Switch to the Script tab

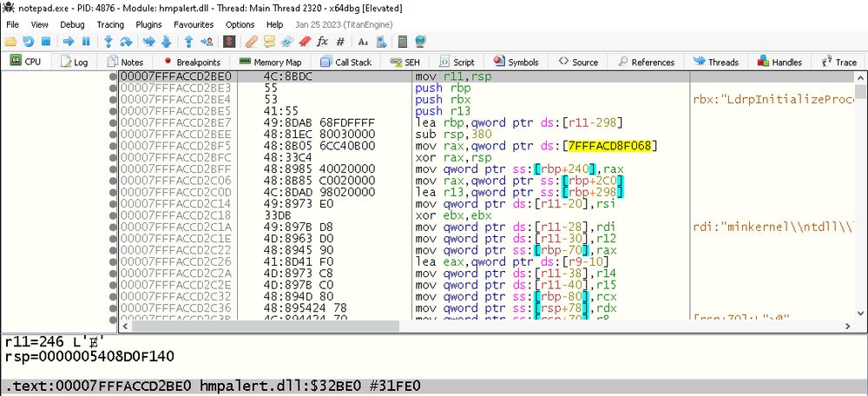[x=457, y=62]
